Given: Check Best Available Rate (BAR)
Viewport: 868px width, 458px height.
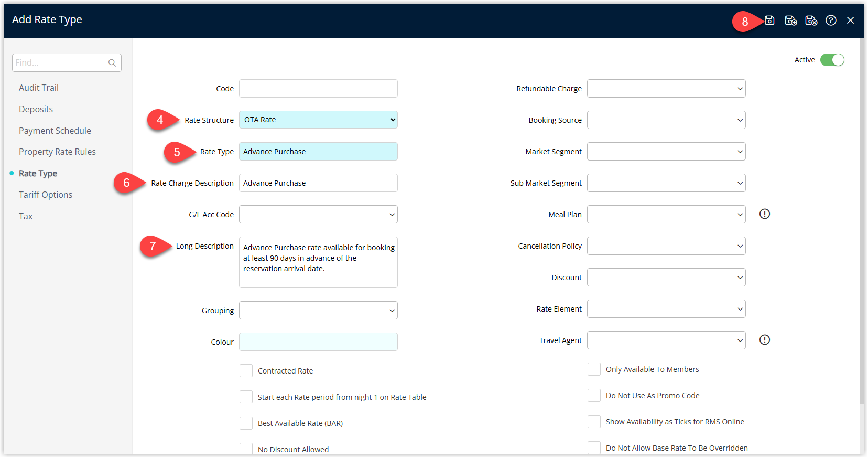Looking at the screenshot, I should tap(246, 423).
